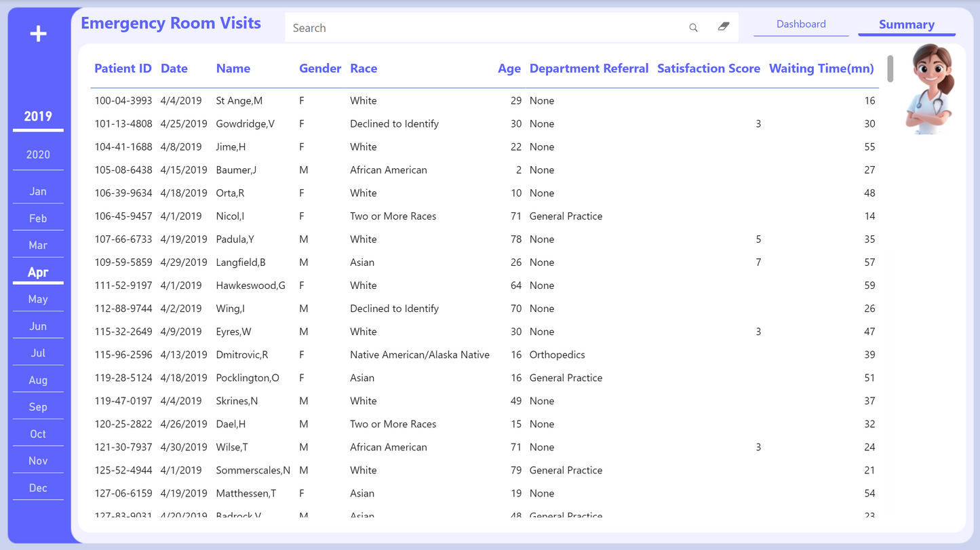
Task: Click General Practice in Nicol,I row
Action: click(566, 216)
